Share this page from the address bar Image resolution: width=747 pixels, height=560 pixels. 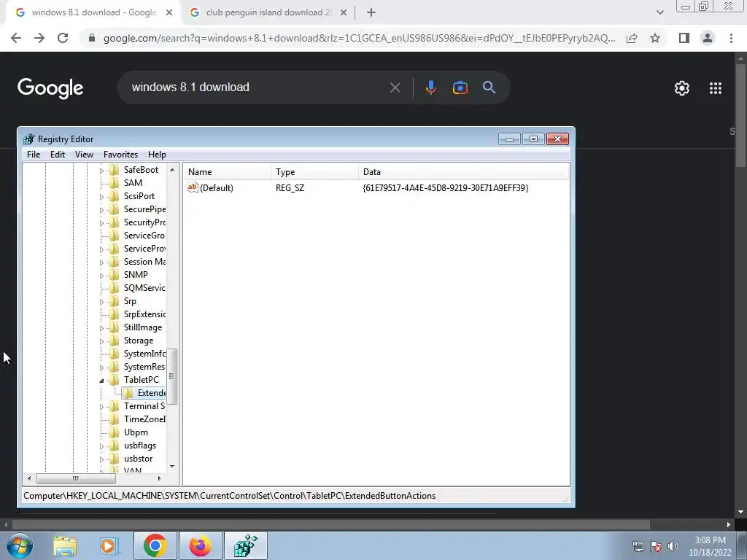click(632, 38)
